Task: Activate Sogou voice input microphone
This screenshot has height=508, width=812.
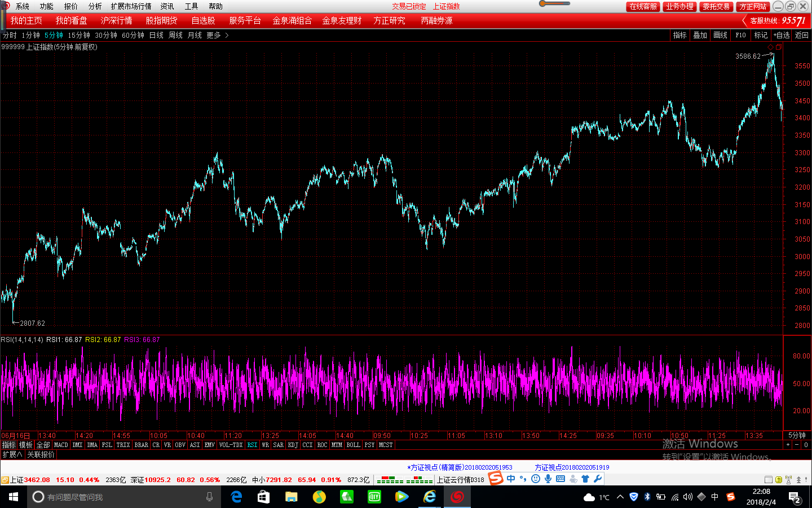Action: [548, 479]
